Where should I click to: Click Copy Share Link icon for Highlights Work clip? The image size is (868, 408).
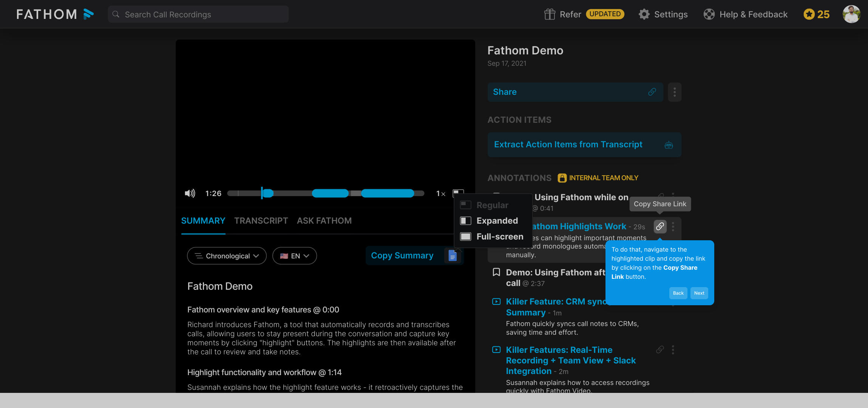point(660,227)
